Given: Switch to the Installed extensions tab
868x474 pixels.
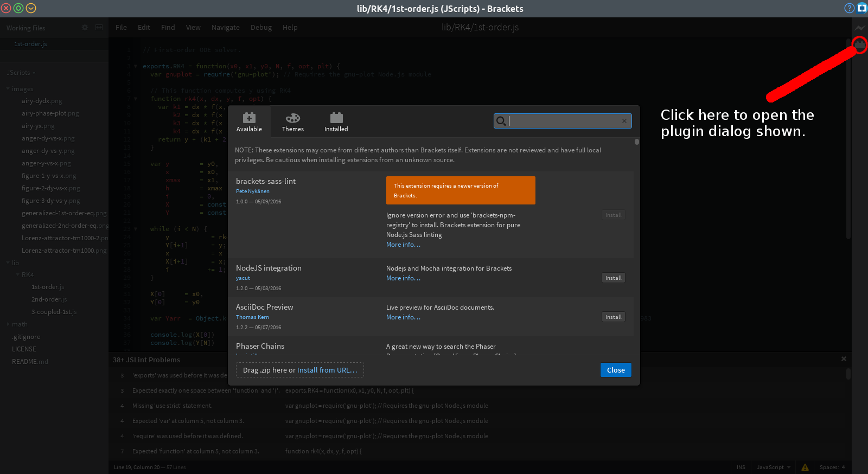Looking at the screenshot, I should pyautogui.click(x=336, y=122).
